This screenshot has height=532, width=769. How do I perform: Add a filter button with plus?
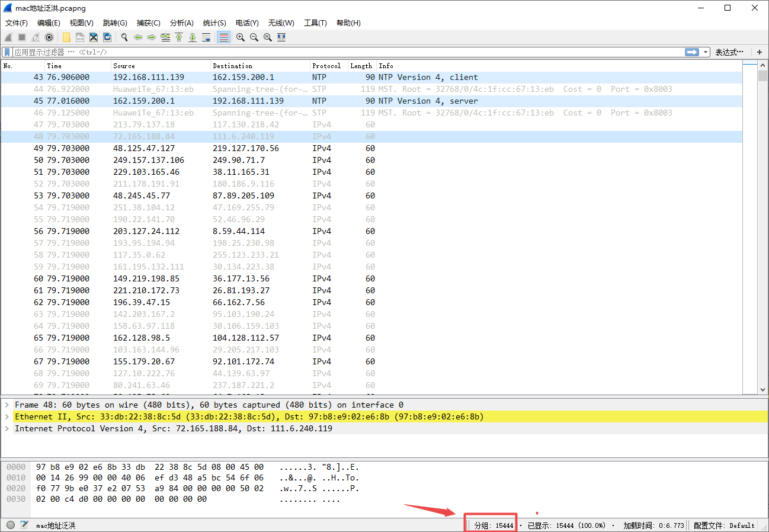760,52
